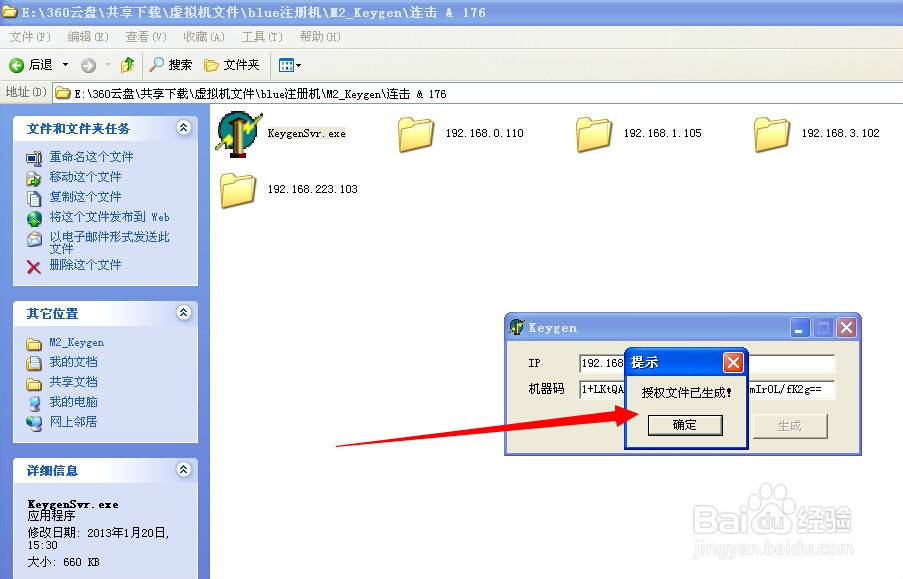The width and height of the screenshot is (903, 579).
Task: Open the 收藏(A) menu
Action: [x=203, y=37]
